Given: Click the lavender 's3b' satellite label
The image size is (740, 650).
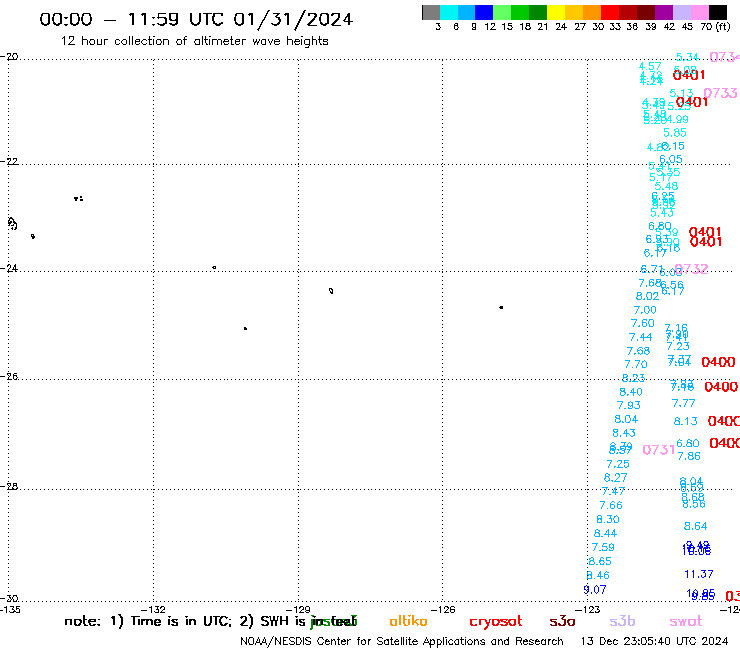Looking at the screenshot, I should point(622,621).
